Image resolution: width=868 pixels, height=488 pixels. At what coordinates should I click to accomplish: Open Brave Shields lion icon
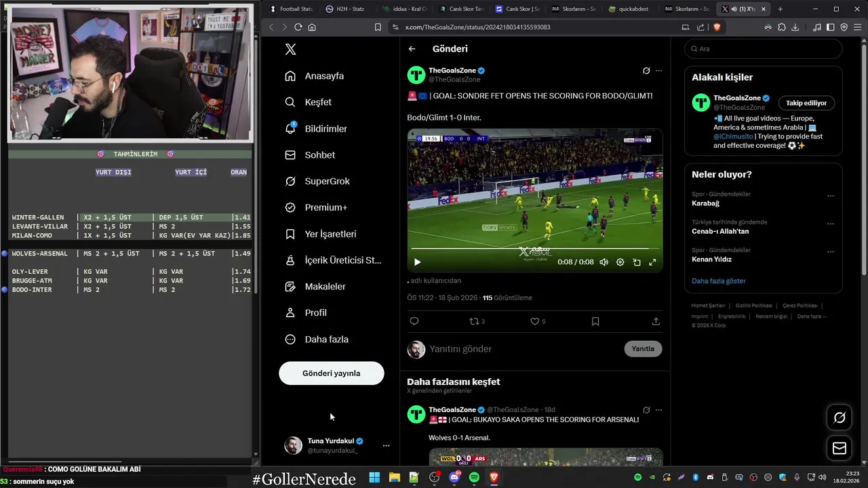(717, 27)
